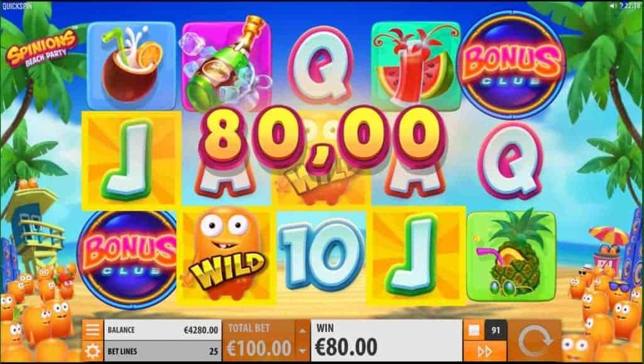Stop autoplay with the square button
Viewport: 644px width, 364px height.
coord(474,330)
